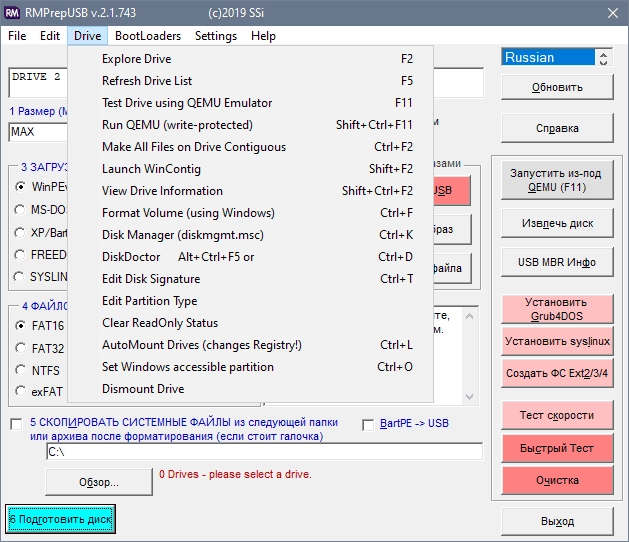Select Set Windows accessible partition
629x542 pixels.
[x=251, y=367]
